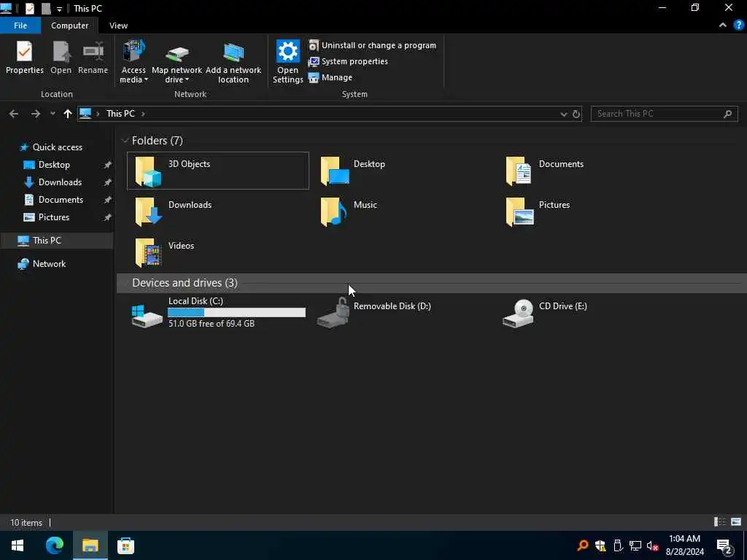Open network status tray icon
This screenshot has width=747, height=560.
(x=635, y=545)
